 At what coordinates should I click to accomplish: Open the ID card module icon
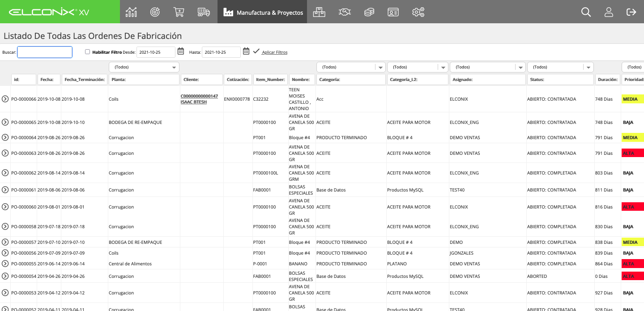[x=393, y=12]
